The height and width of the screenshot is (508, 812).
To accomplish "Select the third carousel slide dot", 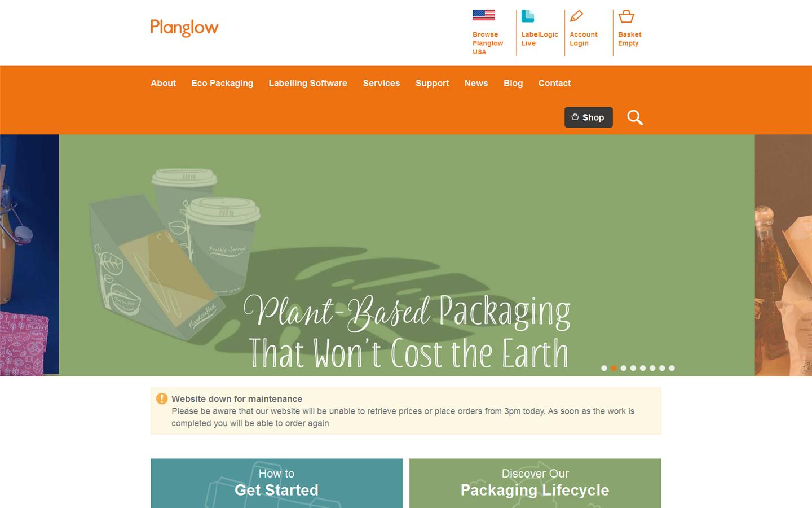I will (x=623, y=368).
